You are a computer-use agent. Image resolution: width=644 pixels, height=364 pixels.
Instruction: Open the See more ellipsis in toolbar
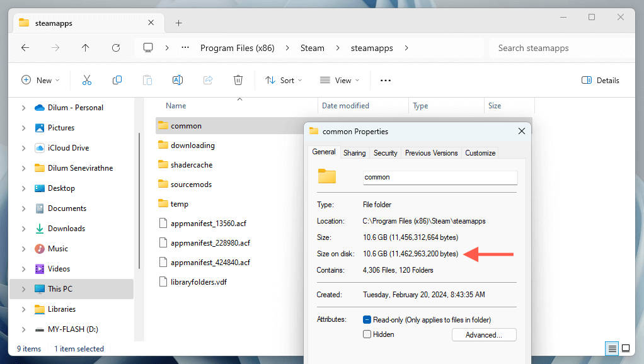pyautogui.click(x=385, y=81)
